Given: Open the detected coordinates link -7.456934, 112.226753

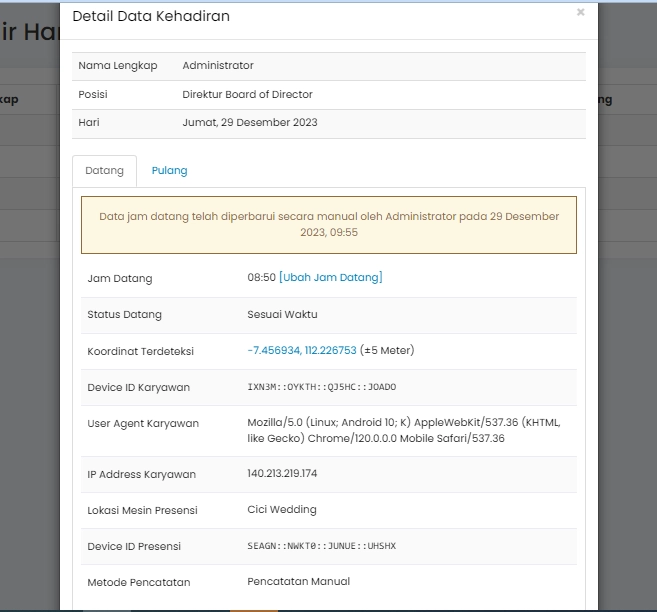Looking at the screenshot, I should (301, 351).
